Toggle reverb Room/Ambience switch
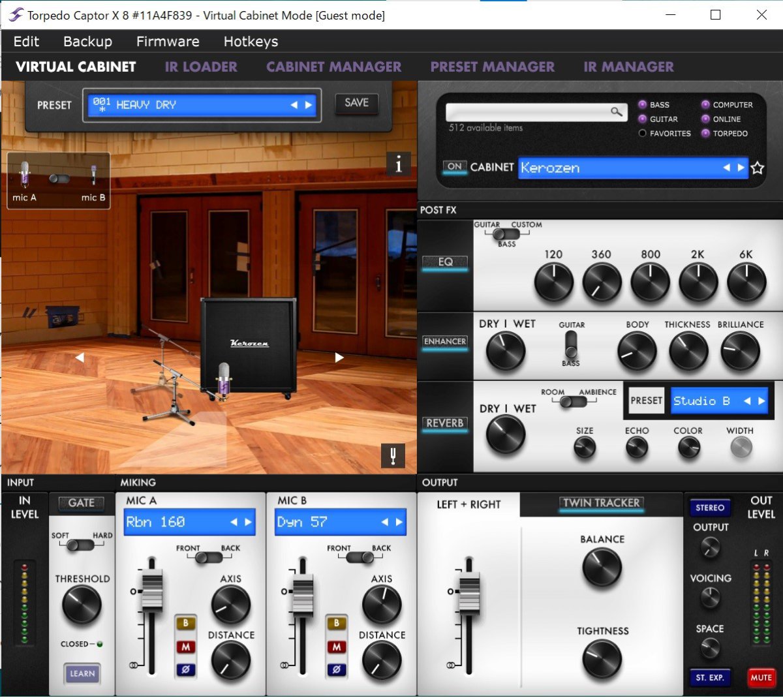 click(x=574, y=402)
